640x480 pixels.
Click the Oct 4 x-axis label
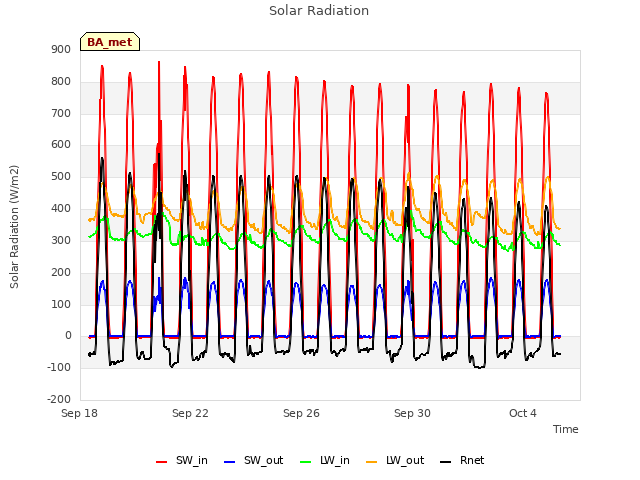coord(523,413)
